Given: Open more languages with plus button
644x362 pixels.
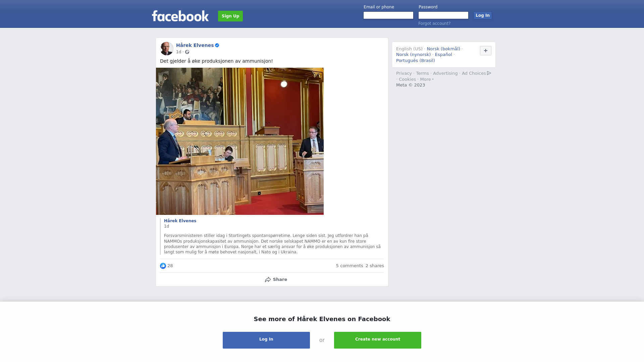Looking at the screenshot, I should (x=486, y=51).
